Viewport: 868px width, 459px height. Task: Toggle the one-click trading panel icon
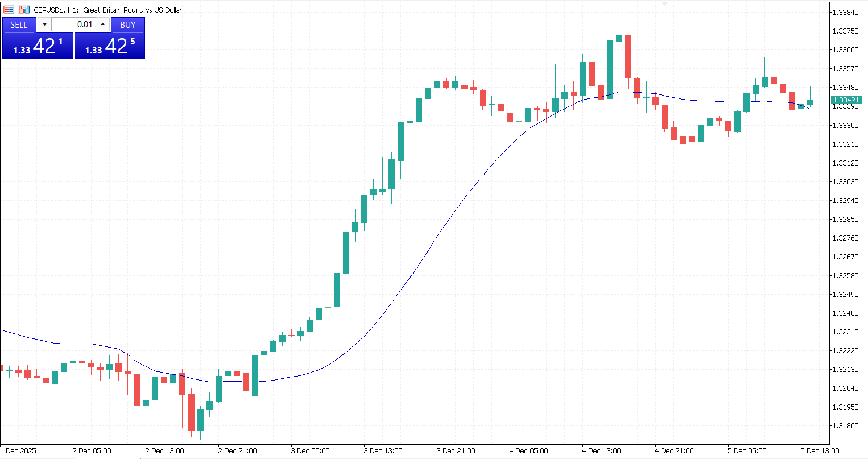click(9, 10)
